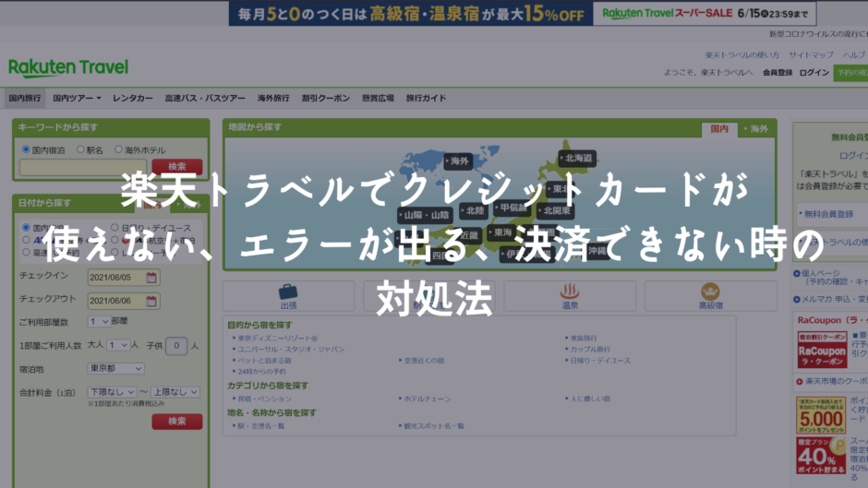Image resolution: width=868 pixels, height=488 pixels.
Task: Open 東京ディズニーリゾート link
Action: pos(277,338)
